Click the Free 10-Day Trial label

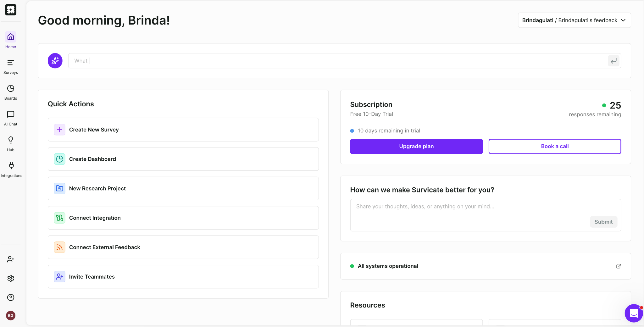pos(371,114)
